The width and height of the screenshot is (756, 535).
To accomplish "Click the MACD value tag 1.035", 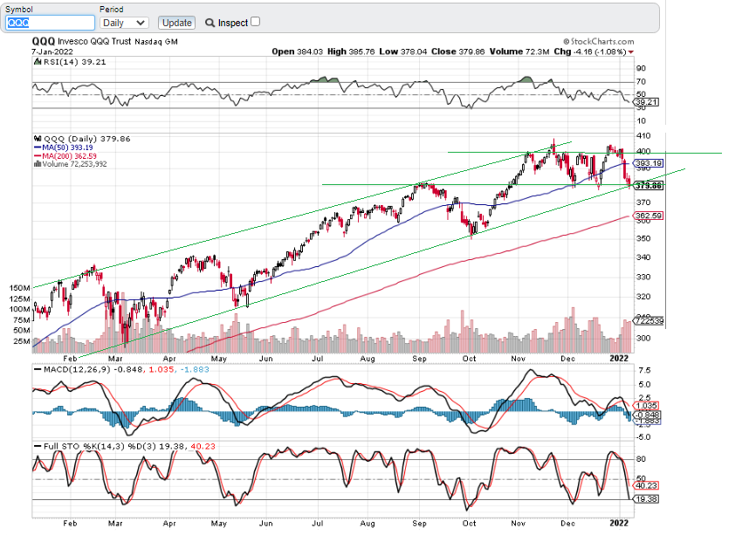I will click(647, 406).
